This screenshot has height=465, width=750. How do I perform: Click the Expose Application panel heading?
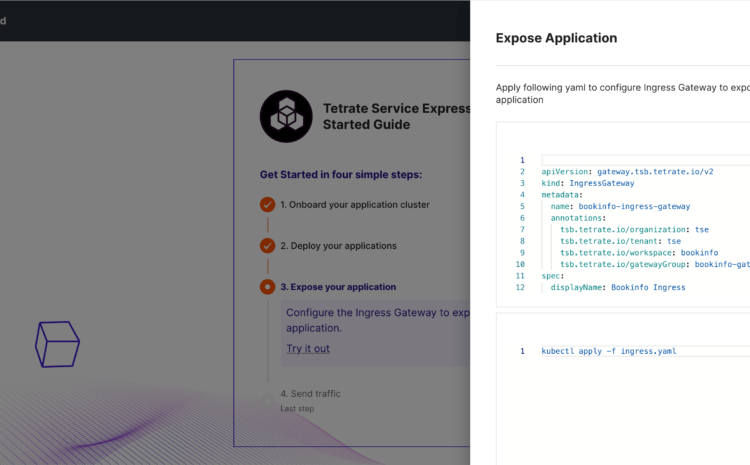click(556, 38)
